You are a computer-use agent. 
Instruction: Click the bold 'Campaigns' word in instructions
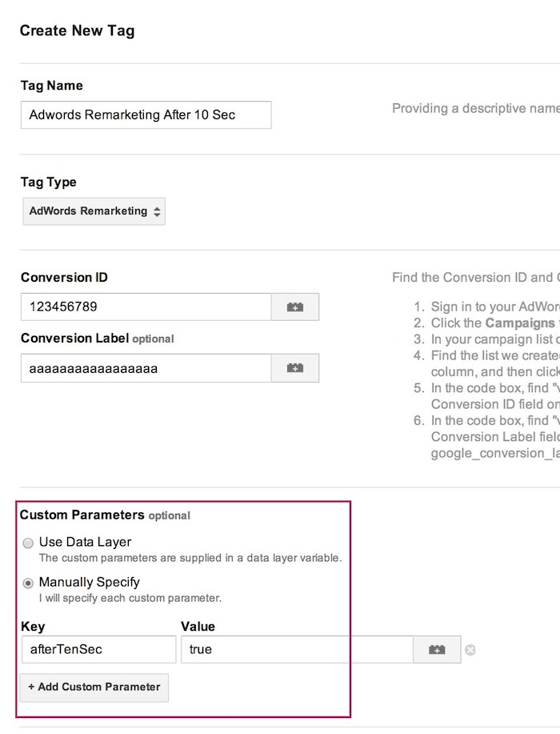pyautogui.click(x=520, y=323)
